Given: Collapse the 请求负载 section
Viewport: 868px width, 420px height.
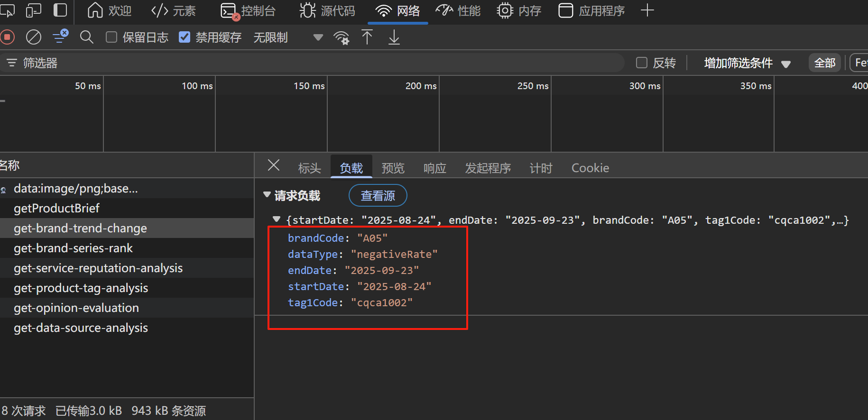Looking at the screenshot, I should click(267, 195).
